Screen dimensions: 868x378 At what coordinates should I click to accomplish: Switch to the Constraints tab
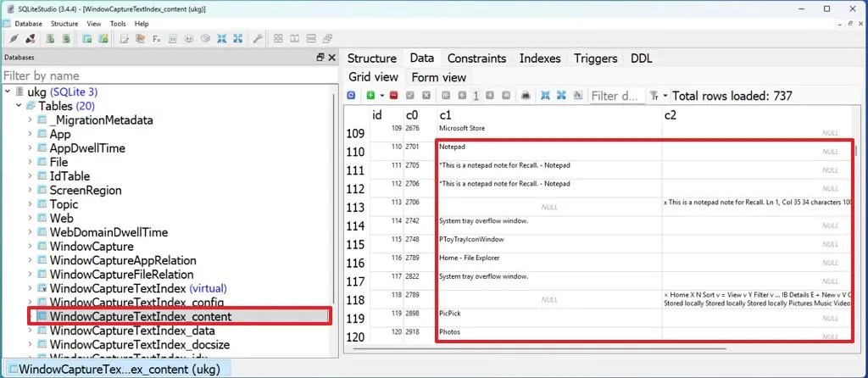click(476, 58)
